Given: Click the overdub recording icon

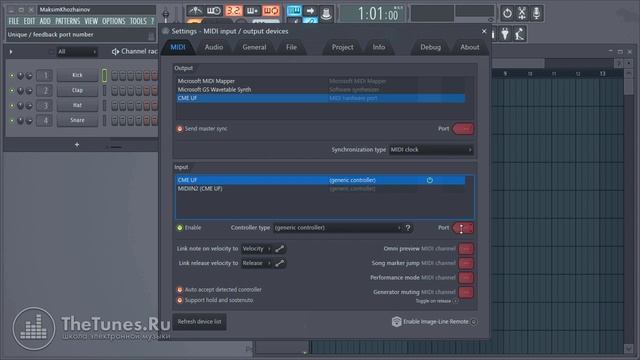Looking at the screenshot, I should tap(252, 10).
